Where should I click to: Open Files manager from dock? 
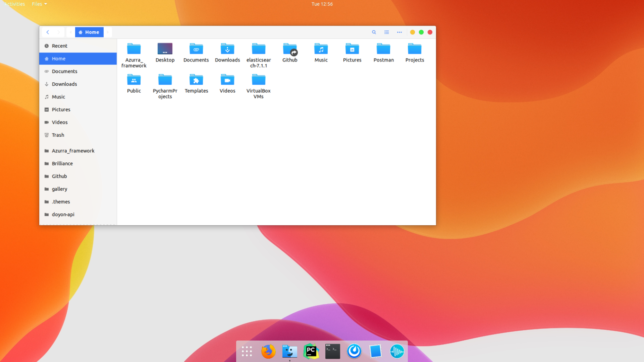point(290,351)
